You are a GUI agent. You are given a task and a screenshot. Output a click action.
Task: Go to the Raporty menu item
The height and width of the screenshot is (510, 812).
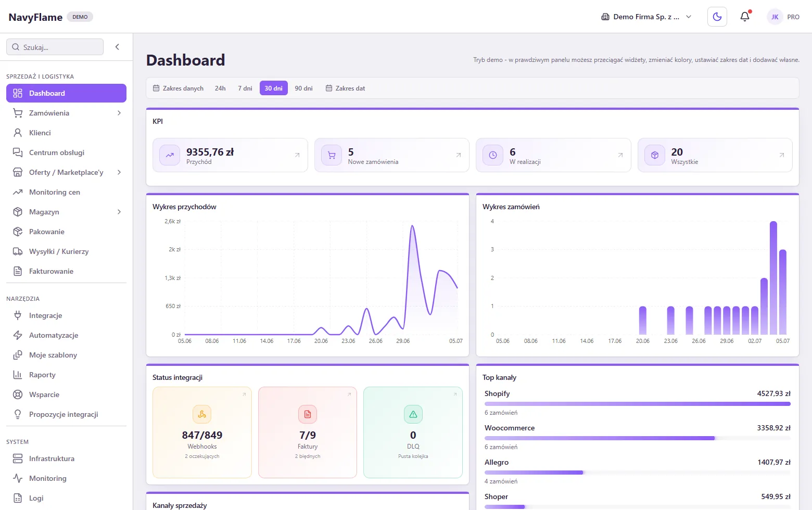point(66,375)
